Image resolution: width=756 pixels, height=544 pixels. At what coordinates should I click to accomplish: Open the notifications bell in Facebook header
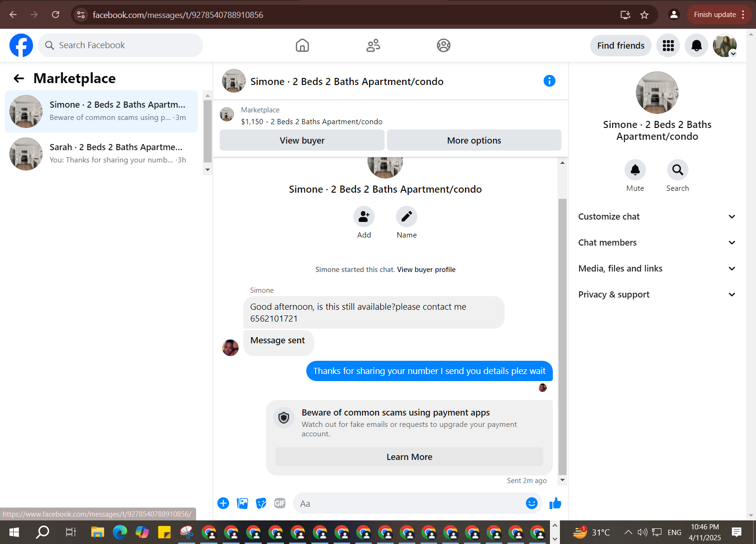696,45
